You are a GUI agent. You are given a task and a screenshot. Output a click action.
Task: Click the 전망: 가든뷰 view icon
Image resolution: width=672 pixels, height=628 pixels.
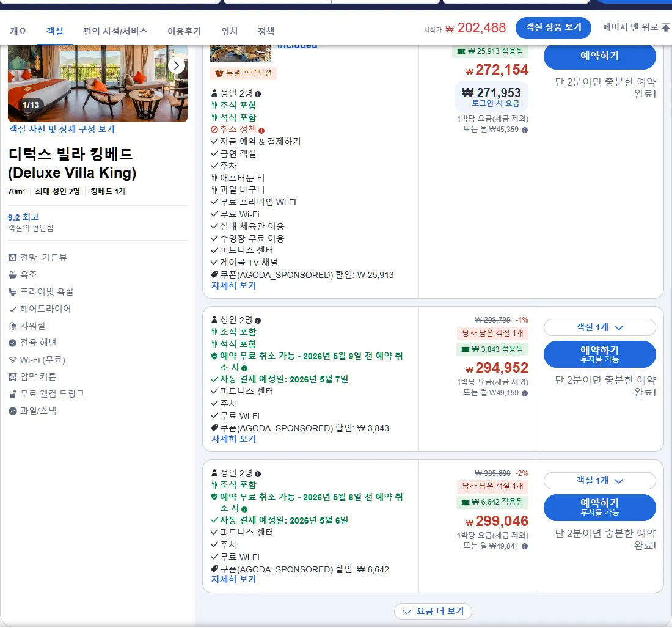tap(13, 258)
